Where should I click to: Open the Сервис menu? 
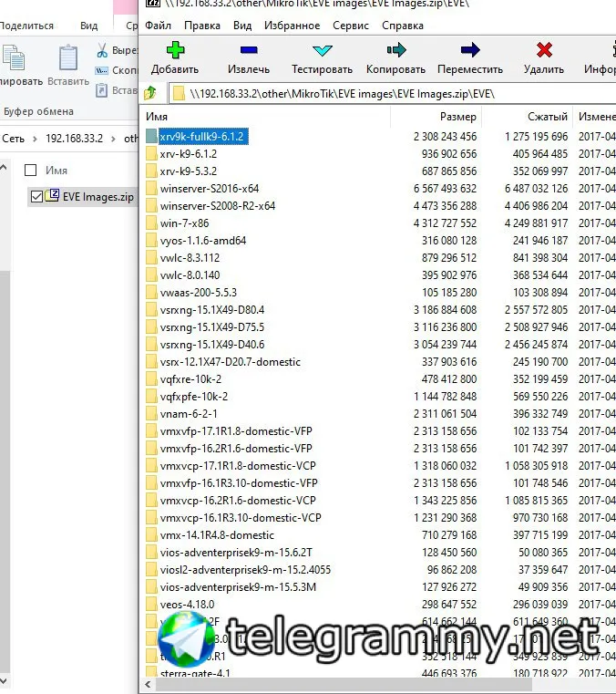tap(351, 26)
